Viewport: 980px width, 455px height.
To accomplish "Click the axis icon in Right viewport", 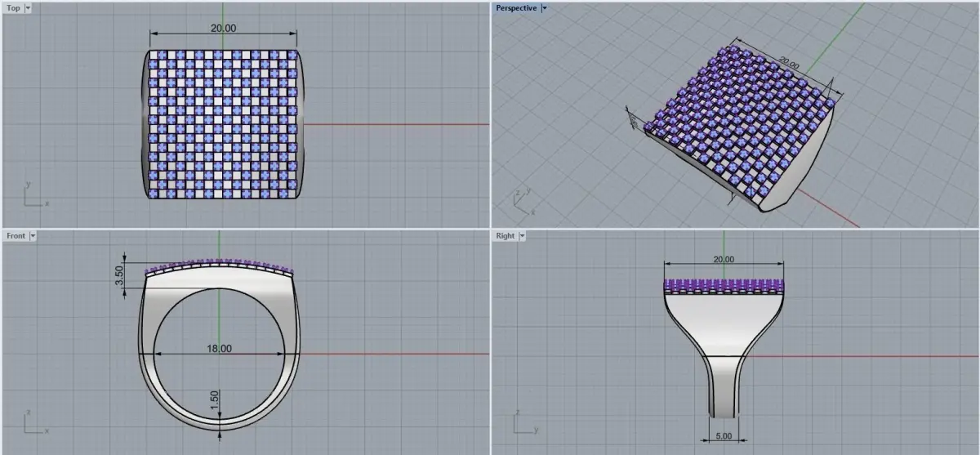I will (525, 421).
